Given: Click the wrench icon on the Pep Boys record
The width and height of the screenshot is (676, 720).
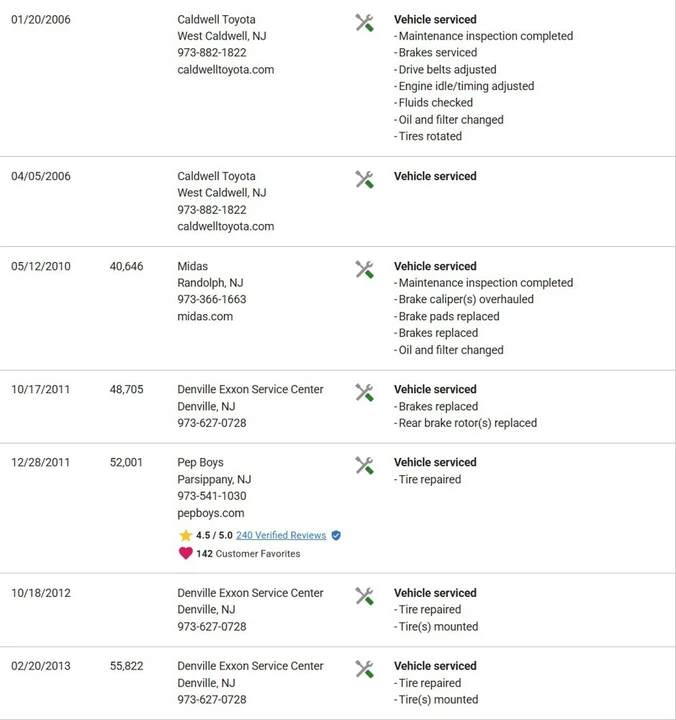Looking at the screenshot, I should pos(364,465).
